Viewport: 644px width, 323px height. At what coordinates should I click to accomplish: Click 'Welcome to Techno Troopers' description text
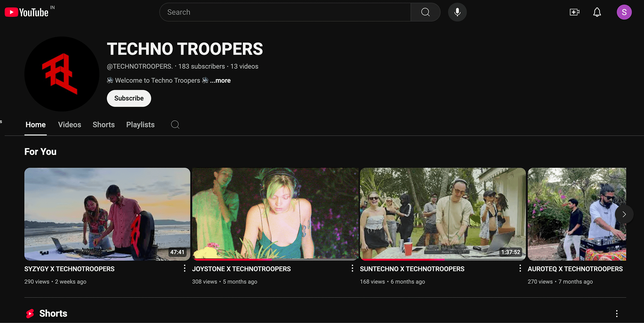click(158, 80)
